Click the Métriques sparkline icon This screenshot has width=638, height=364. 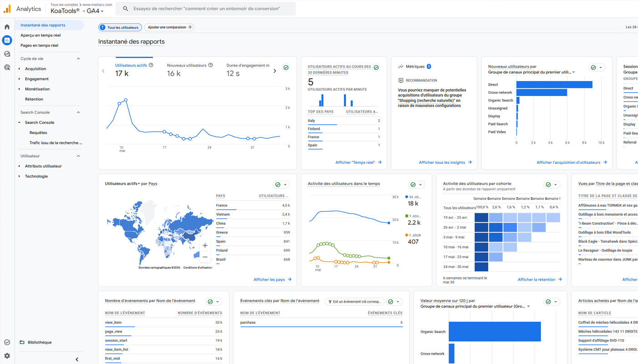[401, 66]
